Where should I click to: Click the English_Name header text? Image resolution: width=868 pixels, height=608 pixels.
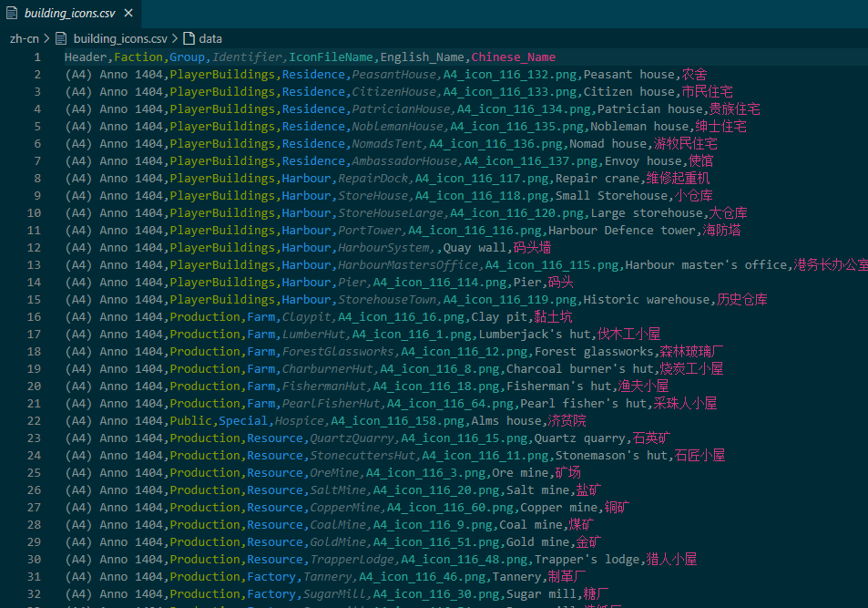[x=423, y=57]
